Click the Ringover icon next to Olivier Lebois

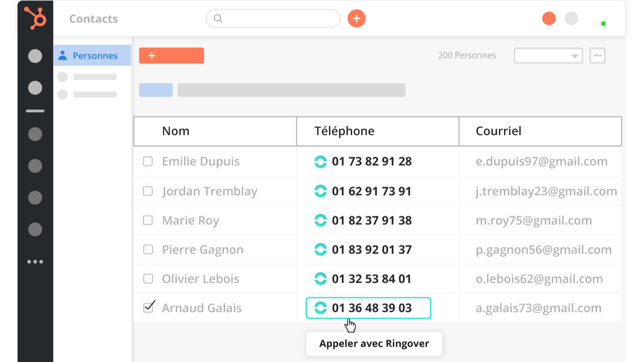click(321, 279)
